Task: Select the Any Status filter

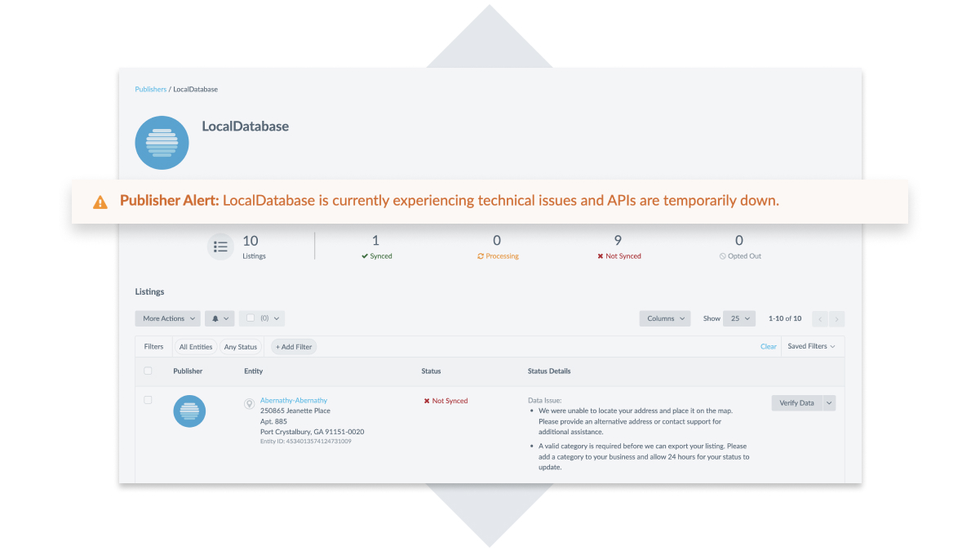Action: [241, 347]
